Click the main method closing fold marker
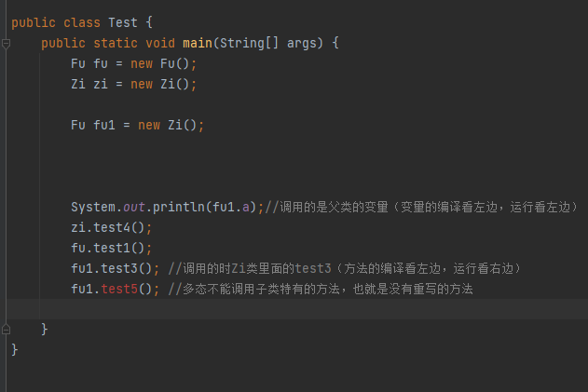This screenshot has height=392, width=588. (6, 329)
